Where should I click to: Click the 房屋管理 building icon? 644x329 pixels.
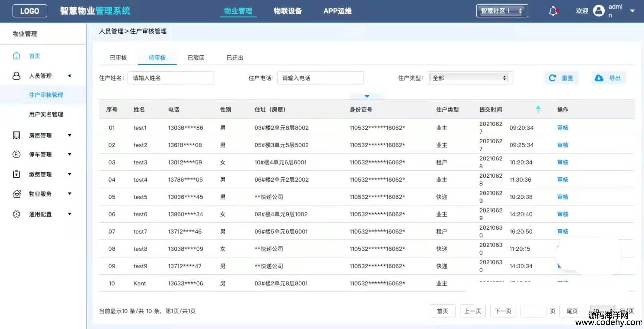pyautogui.click(x=16, y=135)
